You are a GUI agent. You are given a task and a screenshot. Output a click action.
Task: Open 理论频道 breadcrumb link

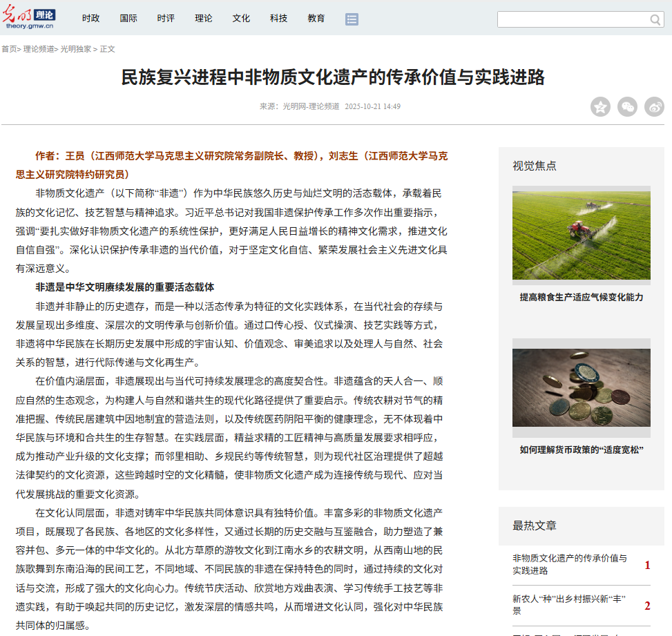point(39,49)
